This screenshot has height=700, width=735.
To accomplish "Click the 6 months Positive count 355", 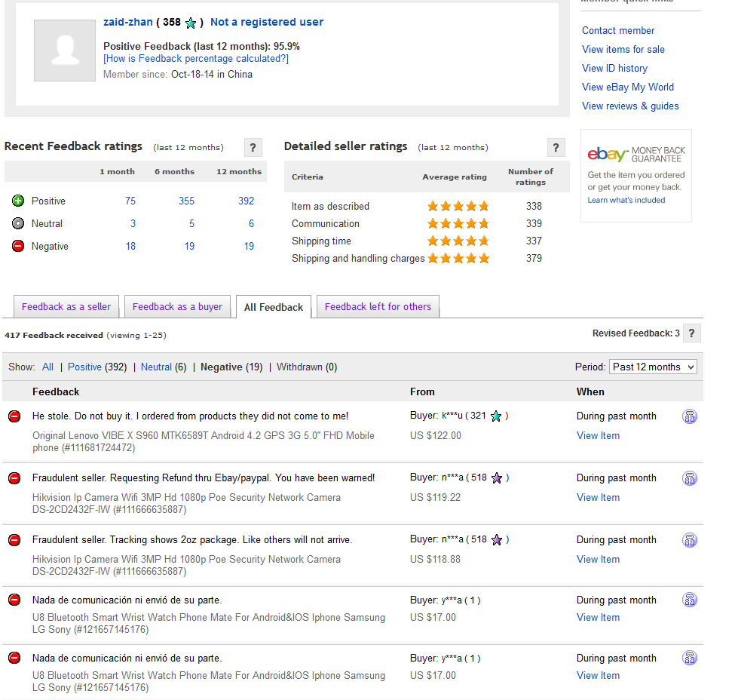I will click(186, 201).
